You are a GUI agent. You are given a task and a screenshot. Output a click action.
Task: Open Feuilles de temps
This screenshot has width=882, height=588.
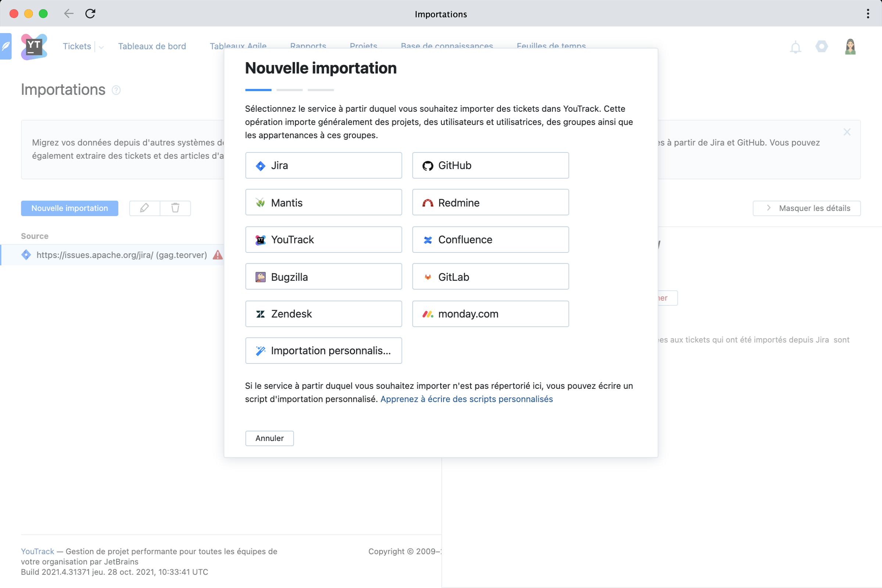coord(551,46)
